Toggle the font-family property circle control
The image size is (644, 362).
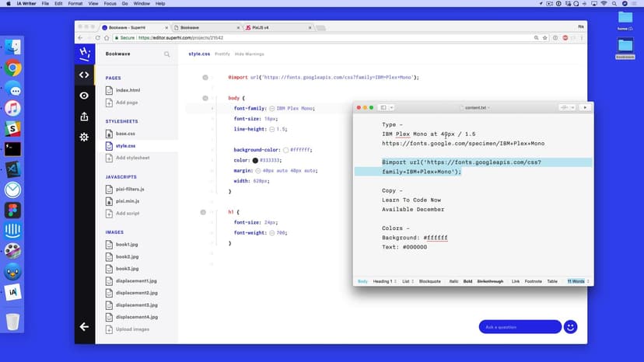tap(272, 109)
